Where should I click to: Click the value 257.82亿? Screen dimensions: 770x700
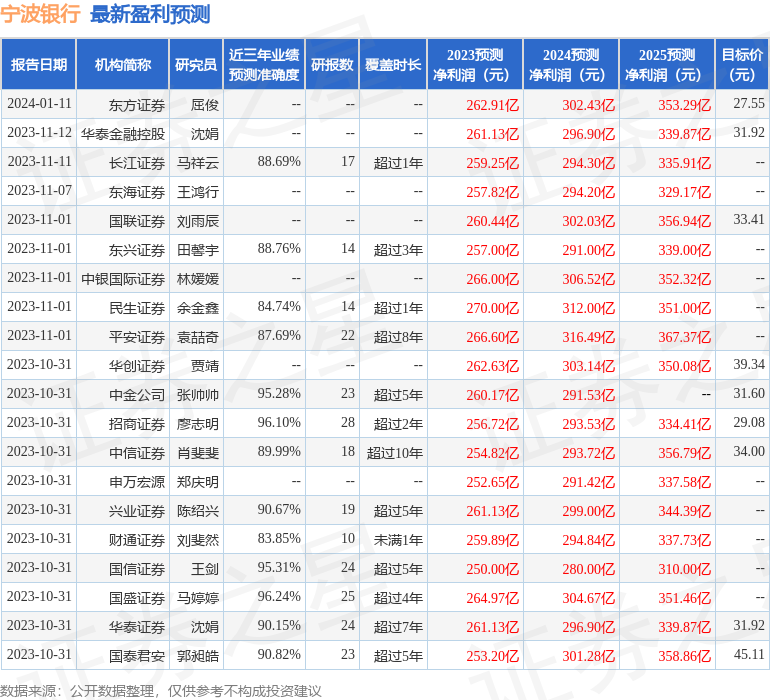pyautogui.click(x=492, y=192)
